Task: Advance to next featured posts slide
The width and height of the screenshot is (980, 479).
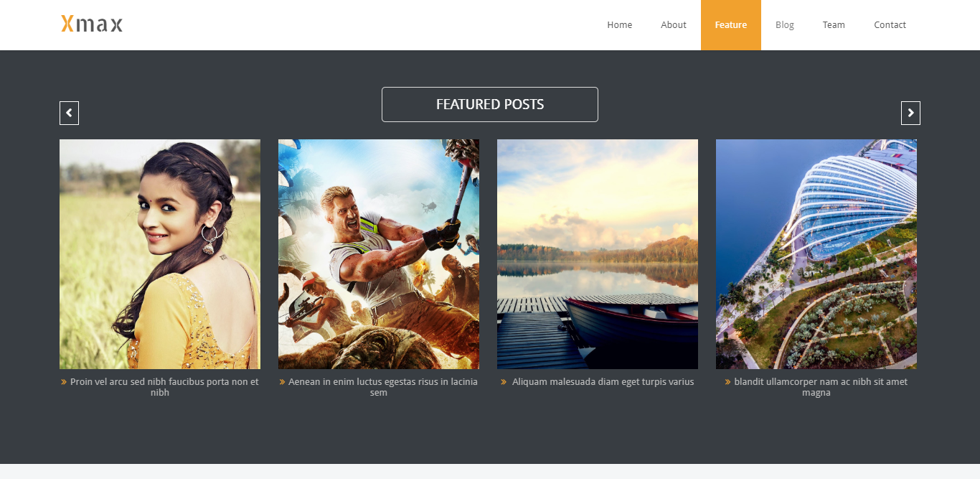Action: (910, 113)
